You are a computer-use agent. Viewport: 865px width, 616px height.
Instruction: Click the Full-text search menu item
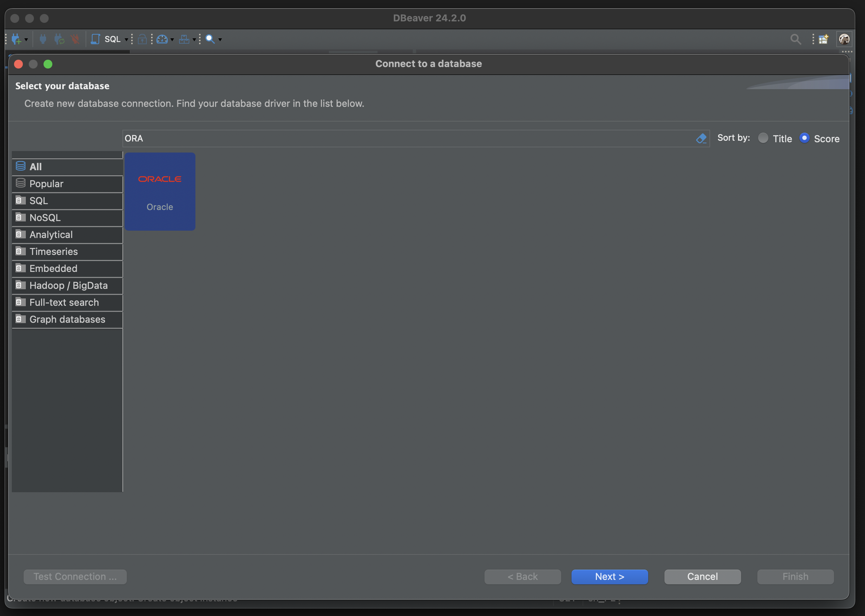point(64,303)
